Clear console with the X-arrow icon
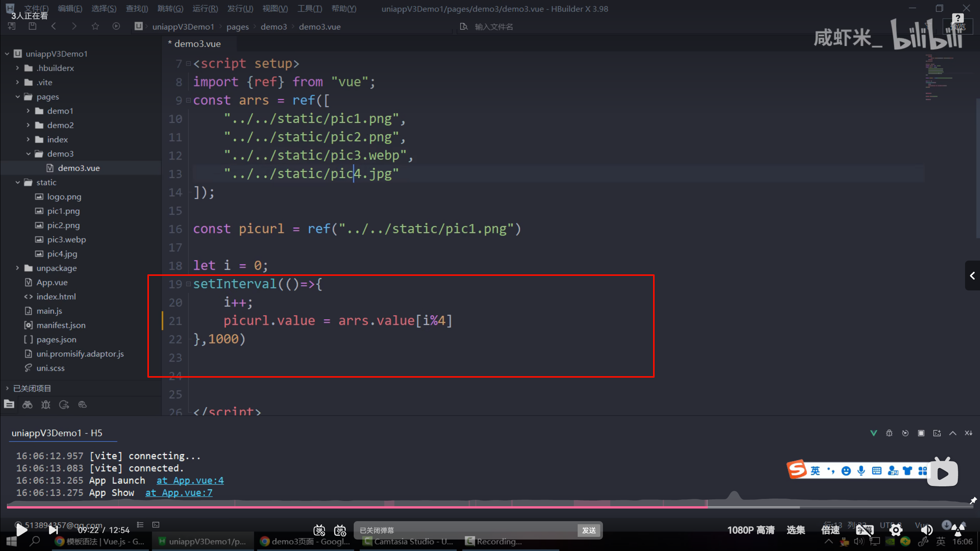This screenshot has width=980, height=551. click(969, 433)
